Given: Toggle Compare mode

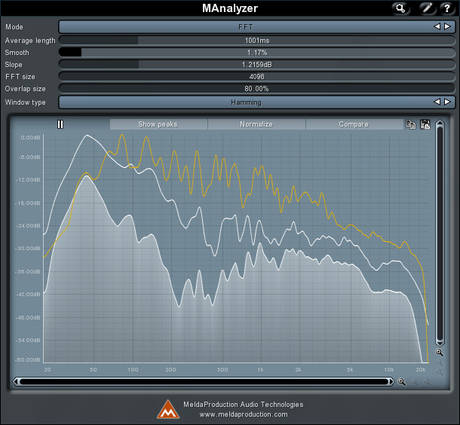Looking at the screenshot, I should click(354, 124).
